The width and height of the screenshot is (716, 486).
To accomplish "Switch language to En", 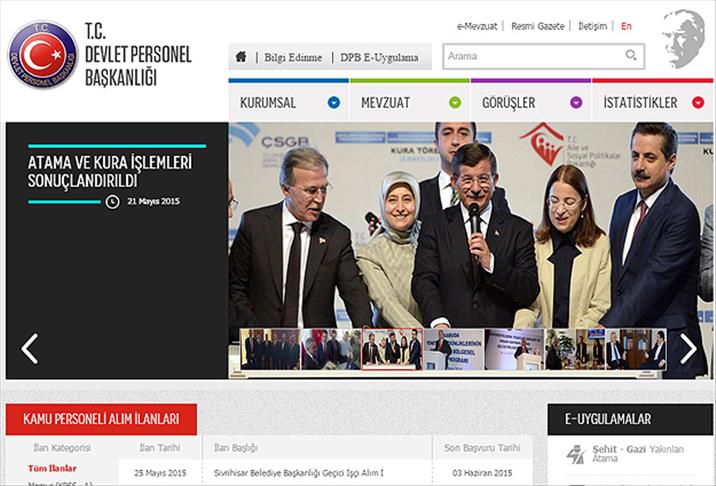I will (626, 26).
